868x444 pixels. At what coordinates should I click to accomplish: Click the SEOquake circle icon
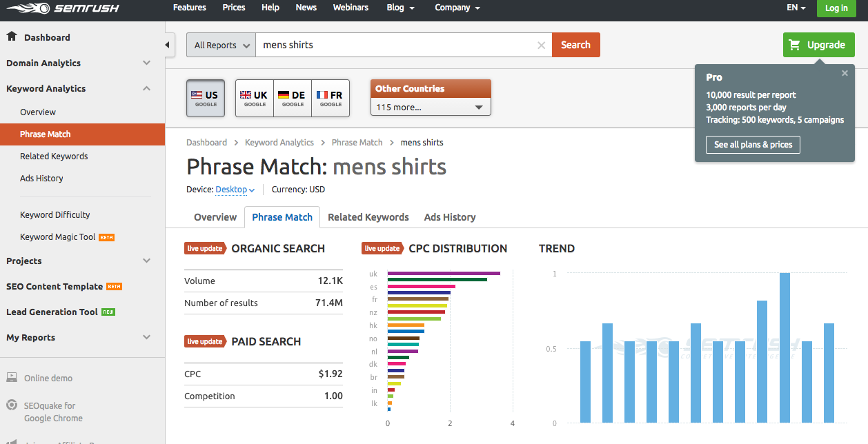click(x=12, y=405)
